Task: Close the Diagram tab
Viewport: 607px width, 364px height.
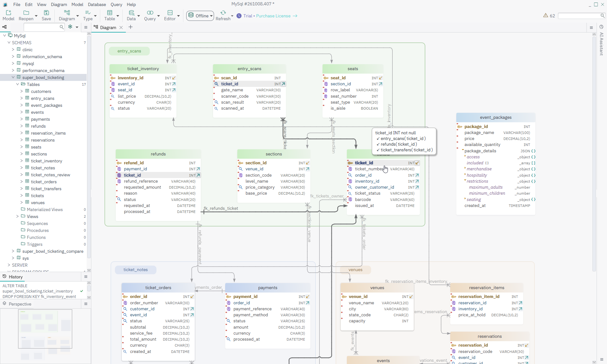Action: (121, 27)
